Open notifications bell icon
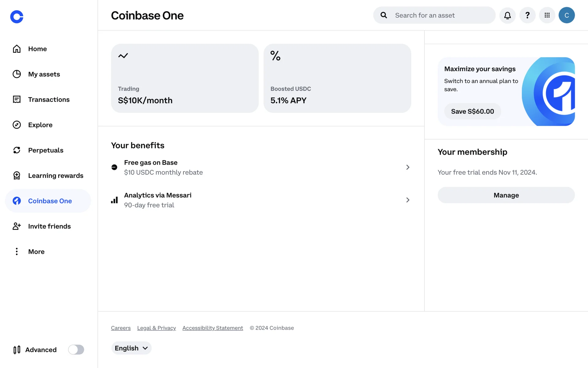 [x=507, y=15]
